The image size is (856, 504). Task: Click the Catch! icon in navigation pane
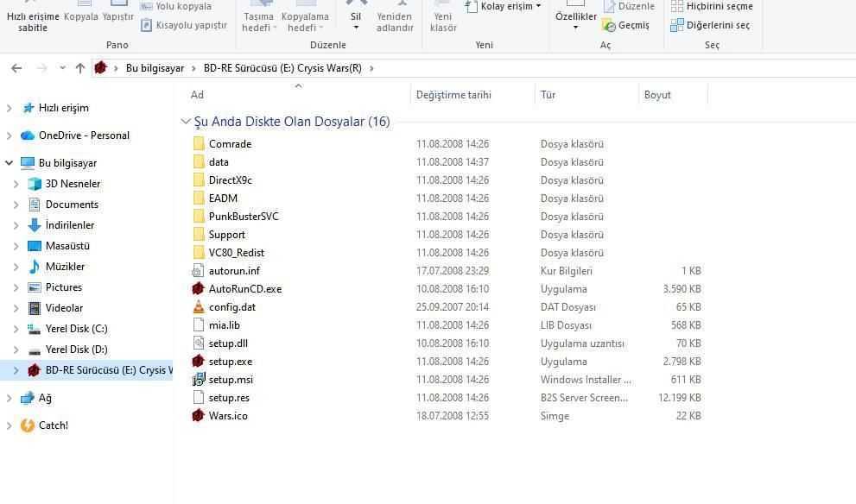tap(28, 425)
